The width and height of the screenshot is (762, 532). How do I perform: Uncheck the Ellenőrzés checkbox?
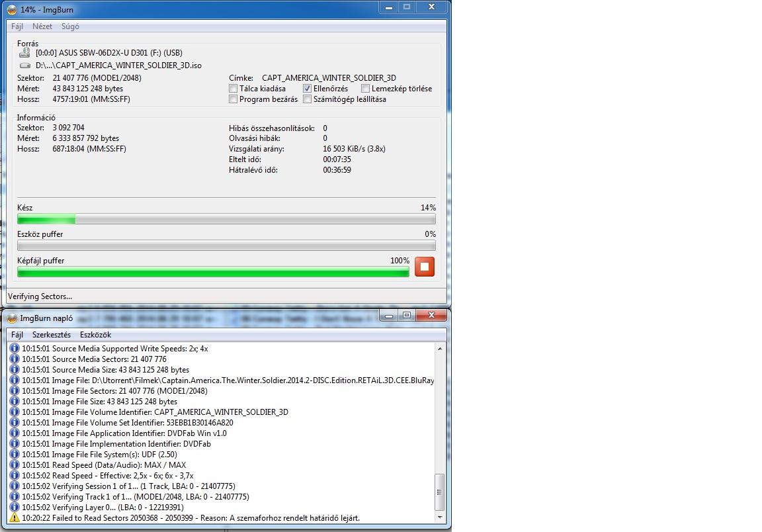click(307, 89)
